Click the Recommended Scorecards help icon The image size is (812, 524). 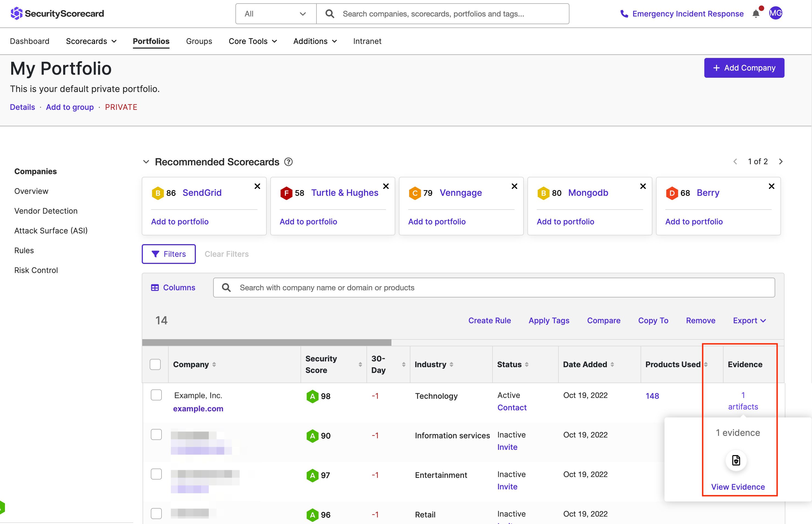coord(289,162)
